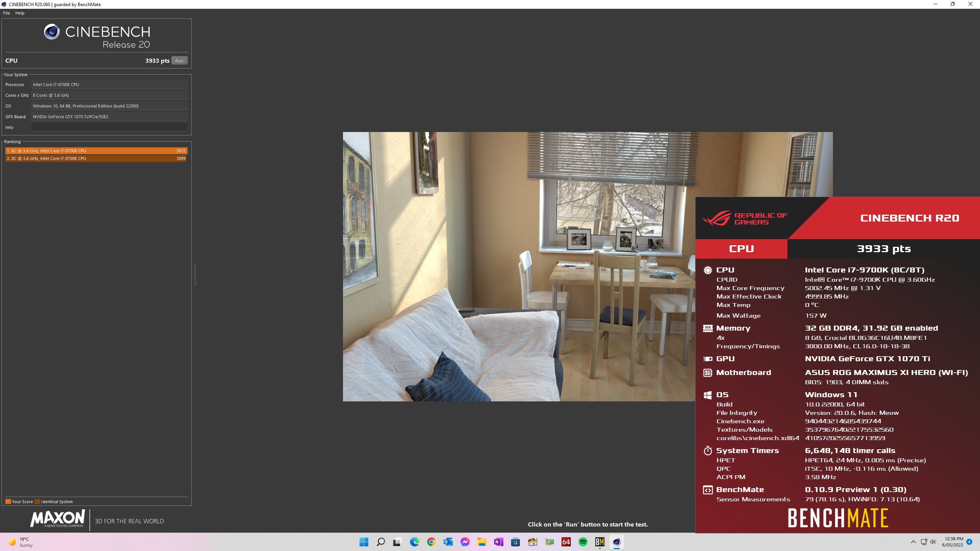The image size is (980, 551).
Task: Click '0.10.9 Preview 1 (0.30)' version text
Action: 856,490
